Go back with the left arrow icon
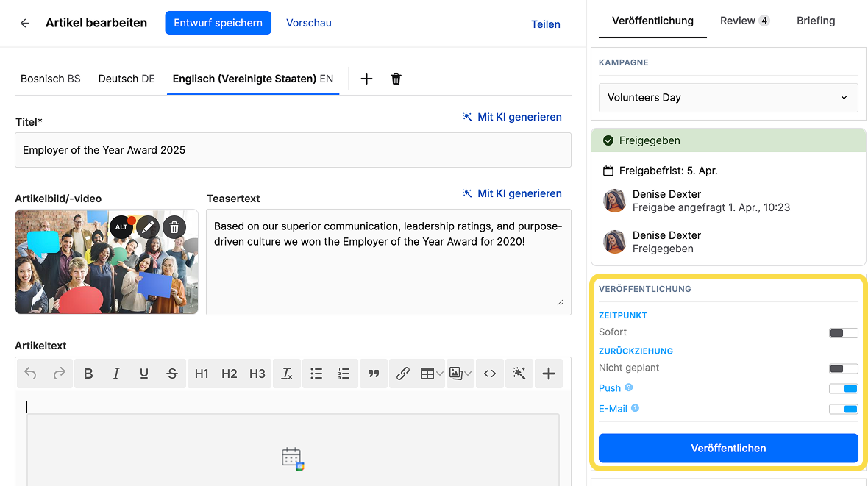Screen dimensions: 868x486 point(24,24)
